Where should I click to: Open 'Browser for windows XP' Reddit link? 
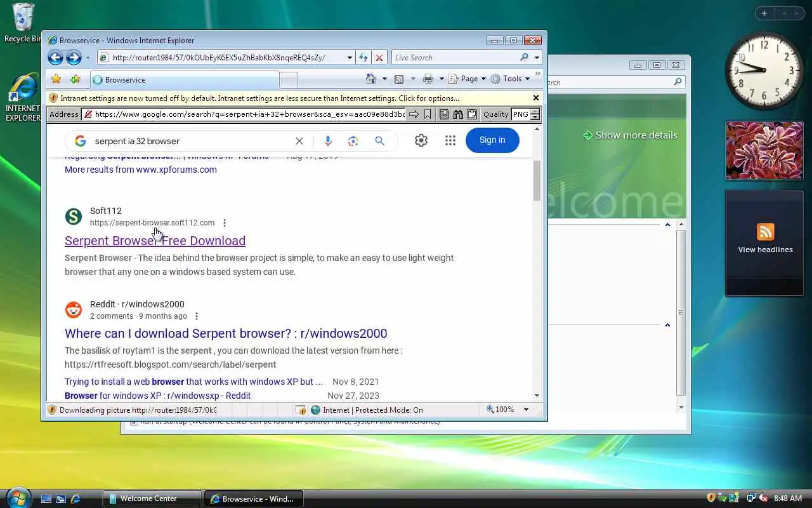coord(157,396)
